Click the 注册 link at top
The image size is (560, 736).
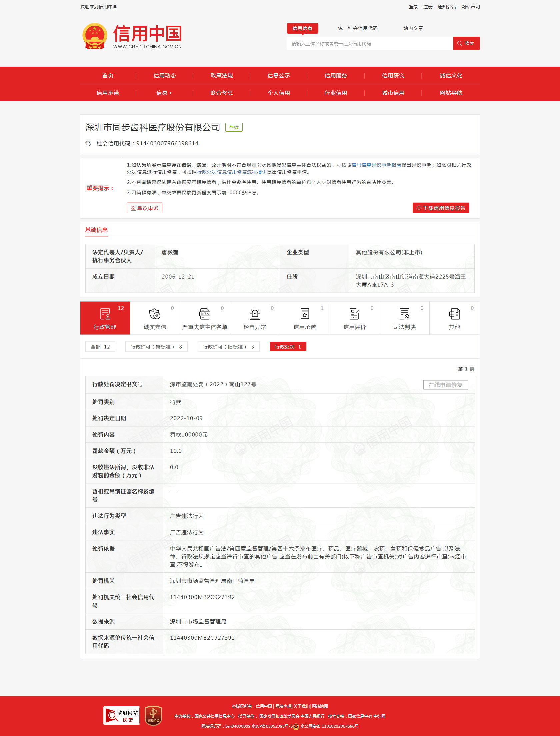[x=428, y=7]
